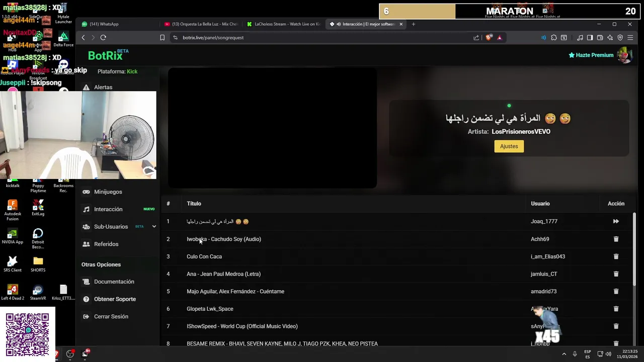Image resolution: width=644 pixels, height=362 pixels.
Task: Trash the Cuéntame song by amadrid73
Action: [616, 291]
